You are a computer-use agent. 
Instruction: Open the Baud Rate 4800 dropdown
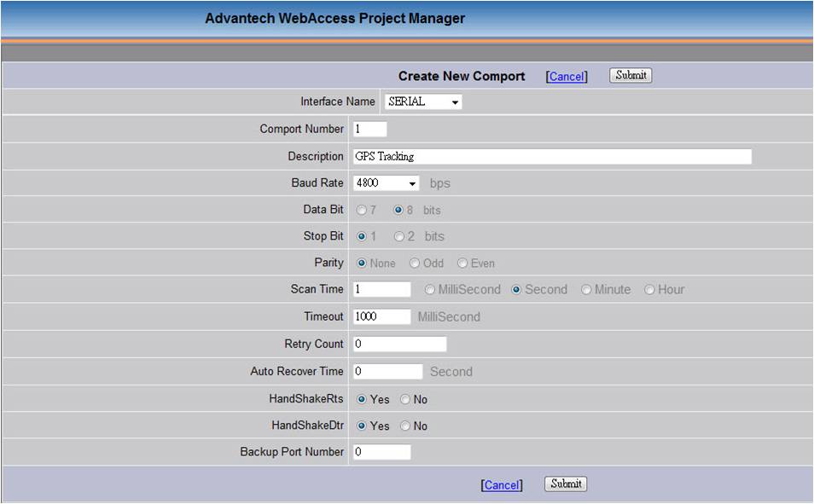click(x=387, y=183)
